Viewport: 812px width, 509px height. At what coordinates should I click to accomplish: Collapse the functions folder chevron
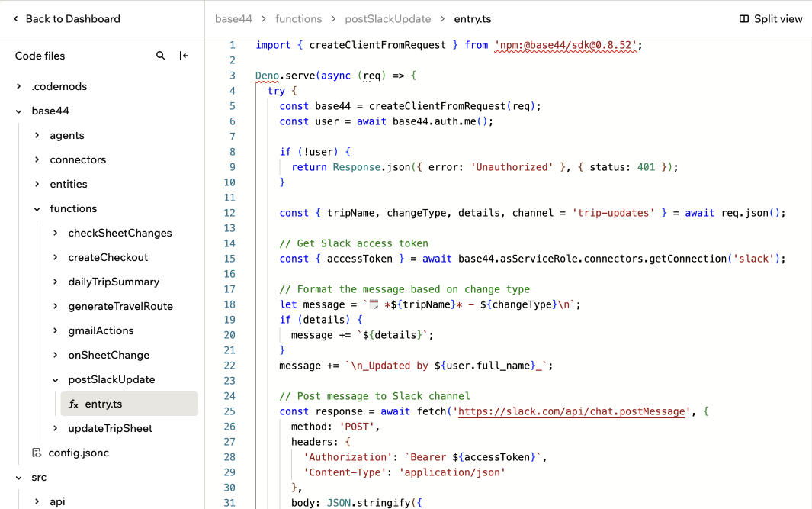[37, 209]
